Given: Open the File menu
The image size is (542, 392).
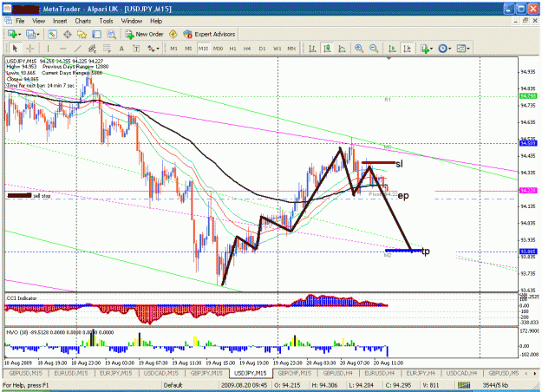Looking at the screenshot, I should pyautogui.click(x=20, y=21).
